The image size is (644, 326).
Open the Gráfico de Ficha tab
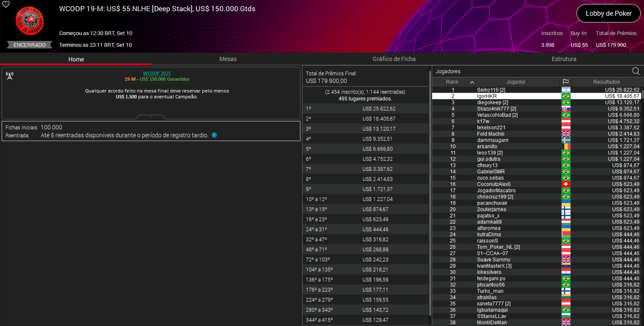point(394,59)
